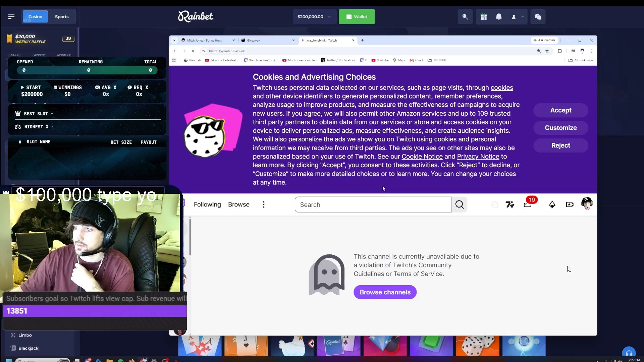Open a new browser tab with plus
This screenshot has width=644, height=362.
point(362,40)
